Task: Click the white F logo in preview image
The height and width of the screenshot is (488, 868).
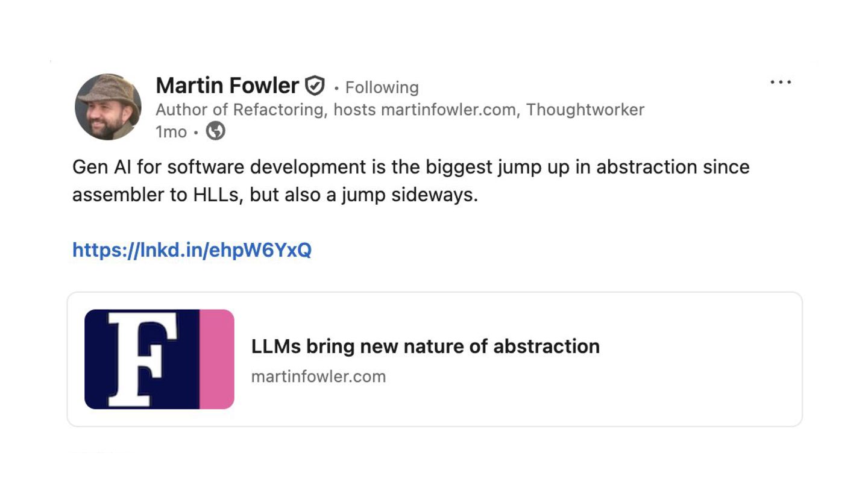Action: click(x=143, y=358)
